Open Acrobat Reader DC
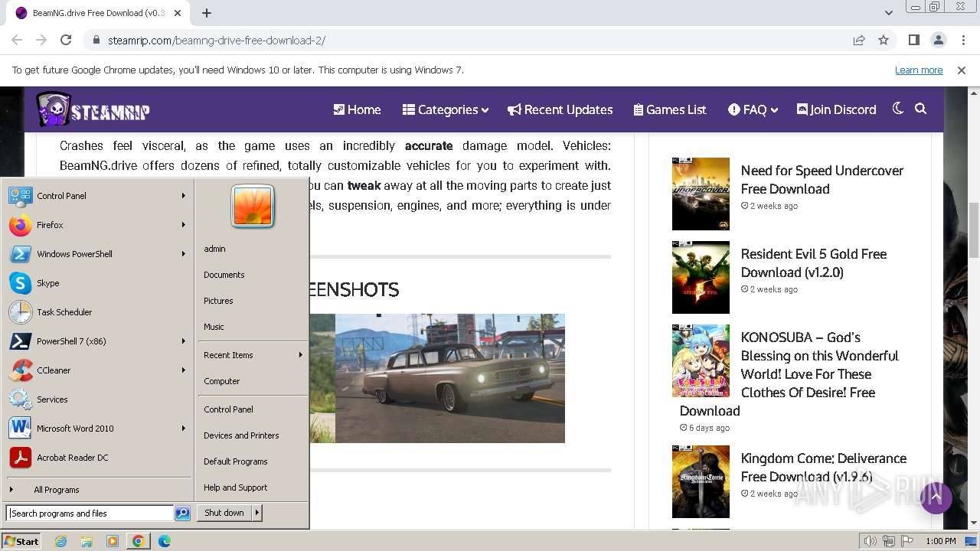This screenshot has height=551, width=980. pyautogui.click(x=97, y=458)
